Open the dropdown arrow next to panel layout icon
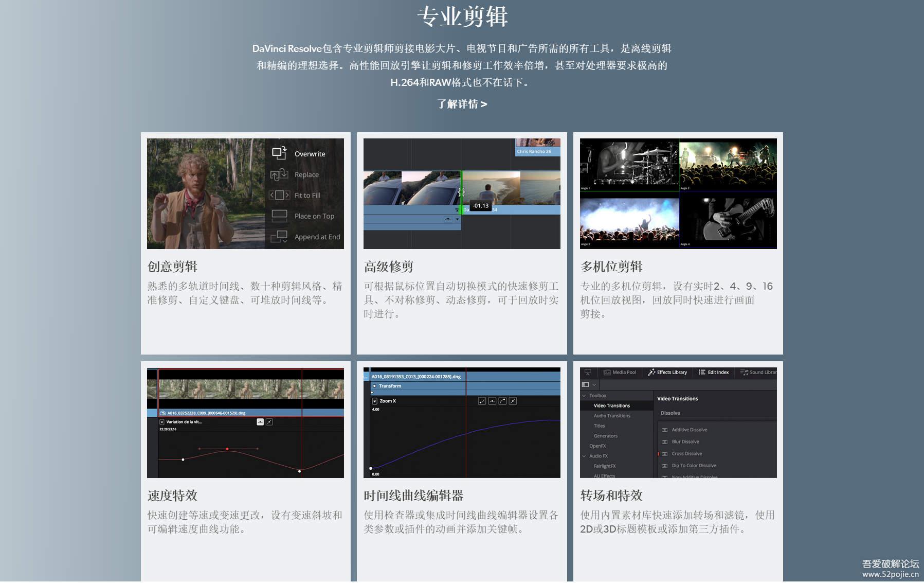 pos(594,384)
